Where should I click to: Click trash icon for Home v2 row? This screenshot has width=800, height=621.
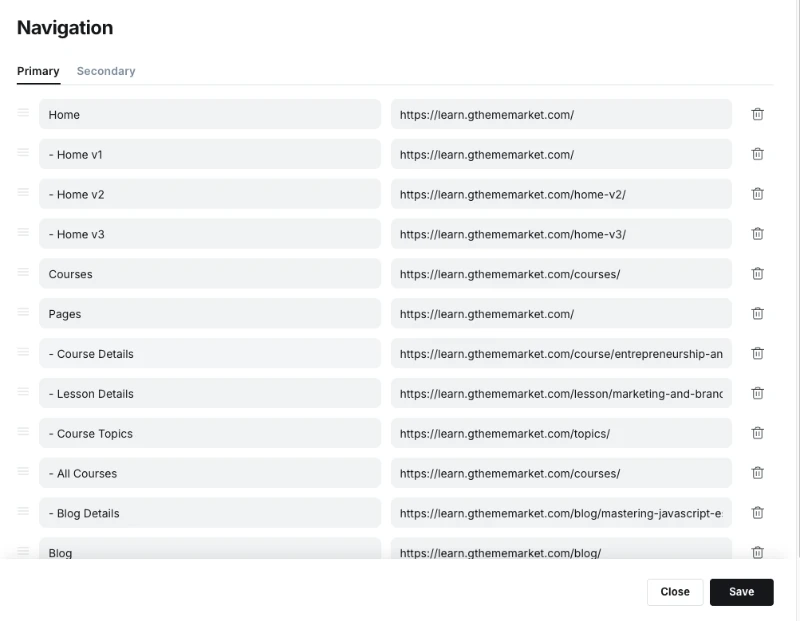[757, 194]
